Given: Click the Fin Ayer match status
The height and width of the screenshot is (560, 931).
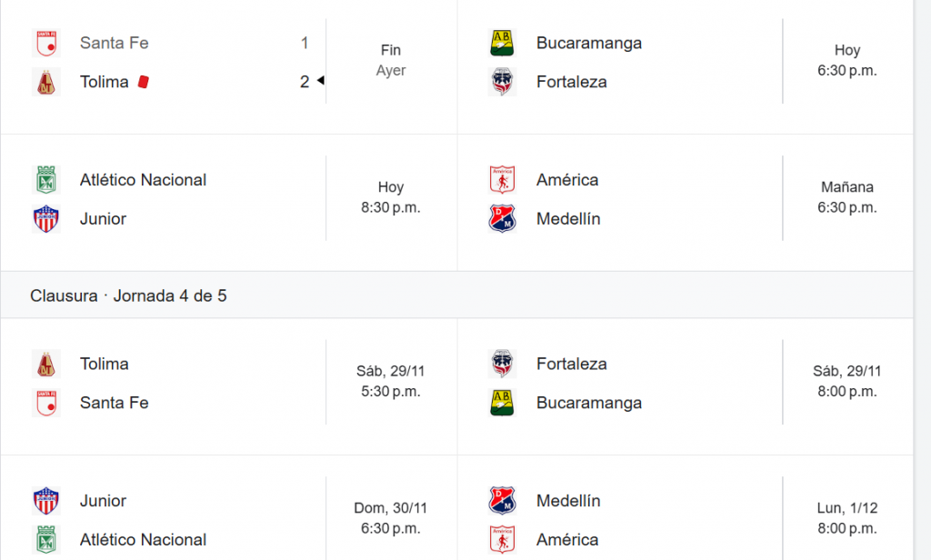Looking at the screenshot, I should [x=391, y=60].
